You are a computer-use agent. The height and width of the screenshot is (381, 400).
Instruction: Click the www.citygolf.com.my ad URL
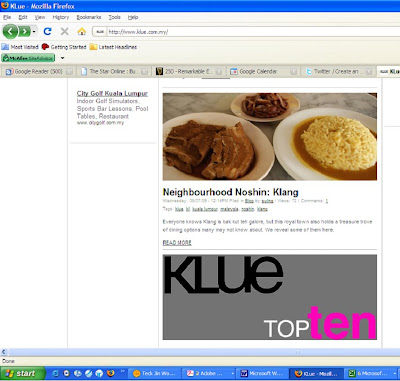pos(100,123)
